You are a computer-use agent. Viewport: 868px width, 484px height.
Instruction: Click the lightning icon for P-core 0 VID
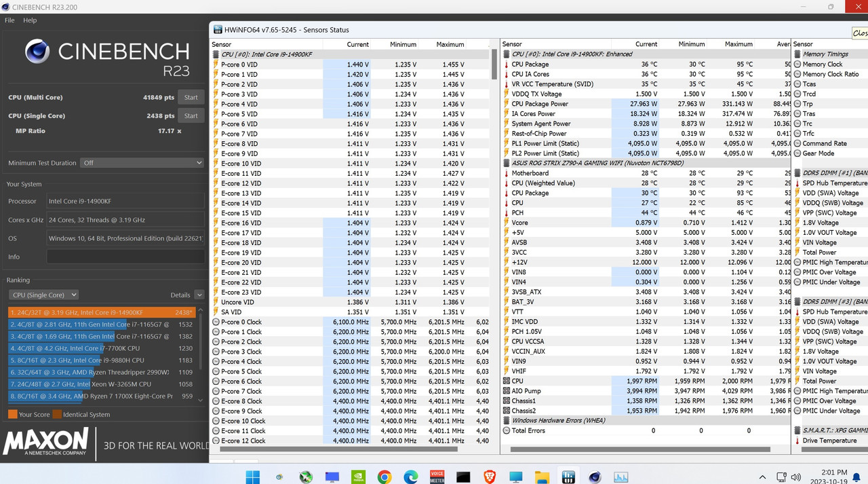[x=216, y=64]
